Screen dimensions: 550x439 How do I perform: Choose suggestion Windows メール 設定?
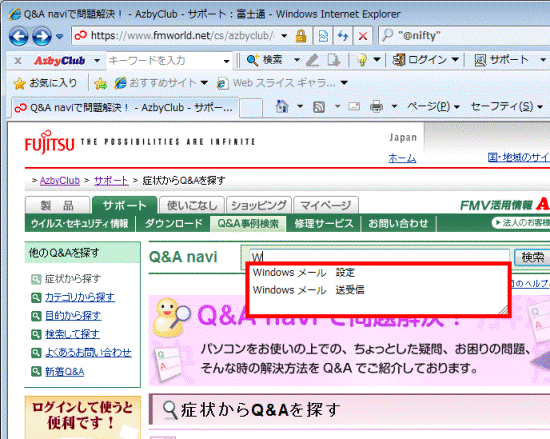tap(304, 272)
